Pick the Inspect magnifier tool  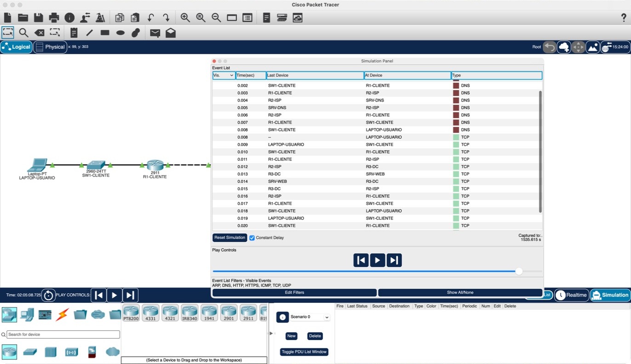click(23, 33)
